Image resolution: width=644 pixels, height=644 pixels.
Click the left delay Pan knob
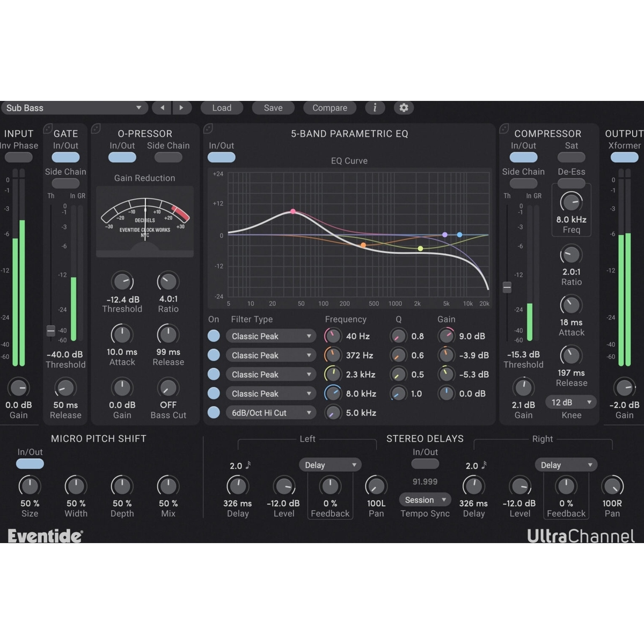pos(376,486)
